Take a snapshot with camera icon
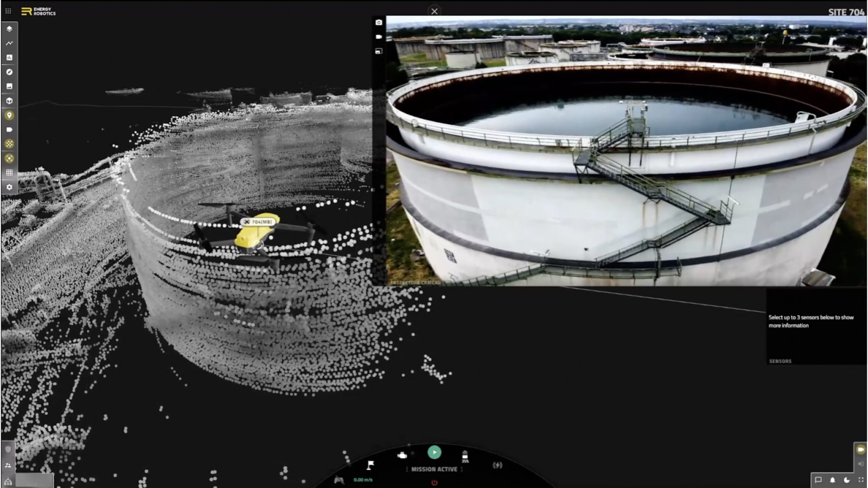 pyautogui.click(x=379, y=22)
